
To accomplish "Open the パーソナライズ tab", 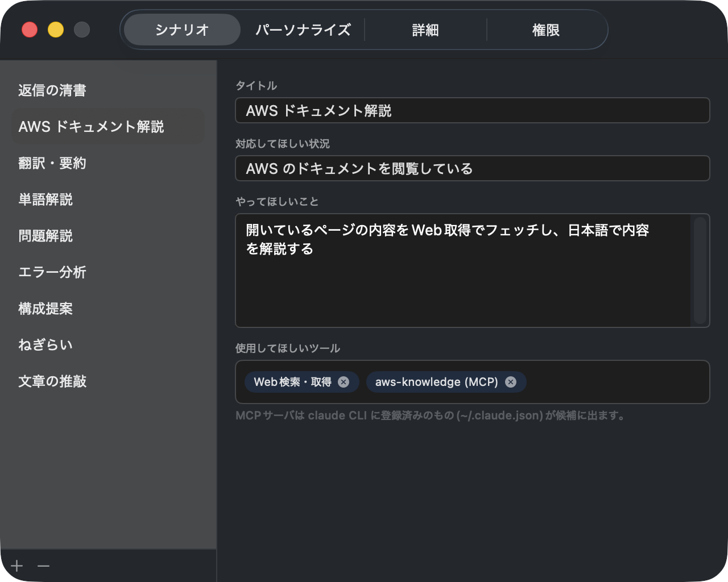I will (x=303, y=30).
